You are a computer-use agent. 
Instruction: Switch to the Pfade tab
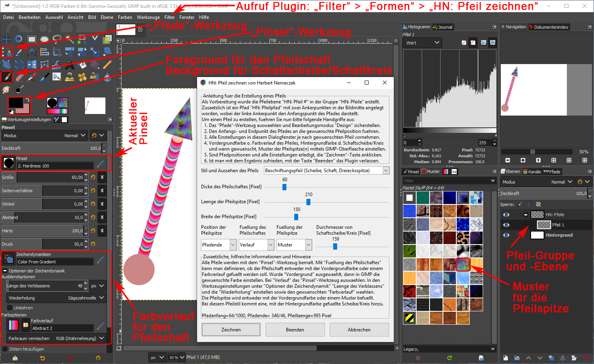click(552, 172)
